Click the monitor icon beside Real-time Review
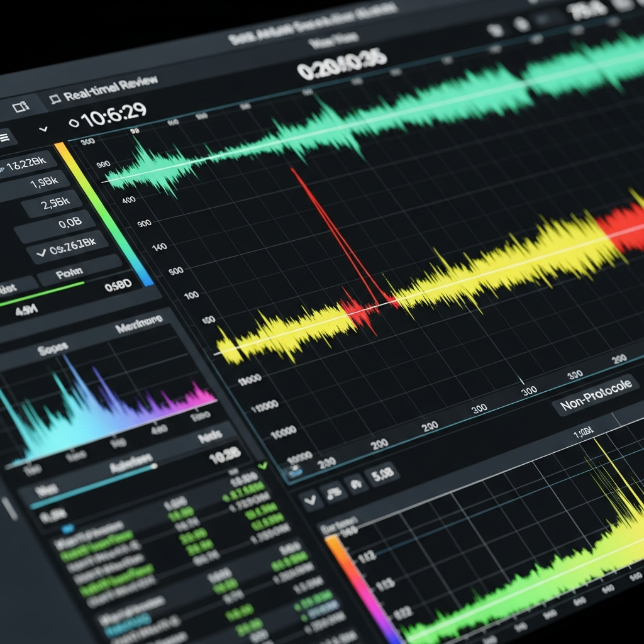This screenshot has height=644, width=644. pos(55,98)
